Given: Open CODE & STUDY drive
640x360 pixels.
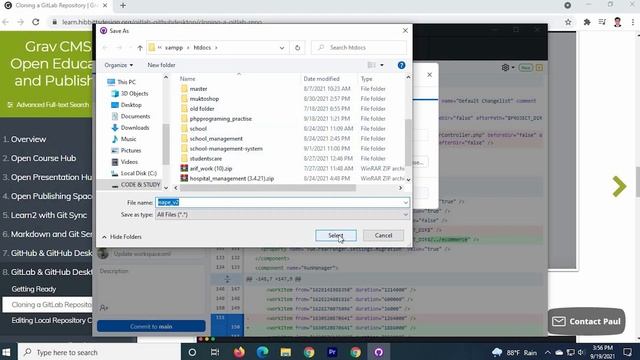Looking at the screenshot, I should (x=140, y=185).
